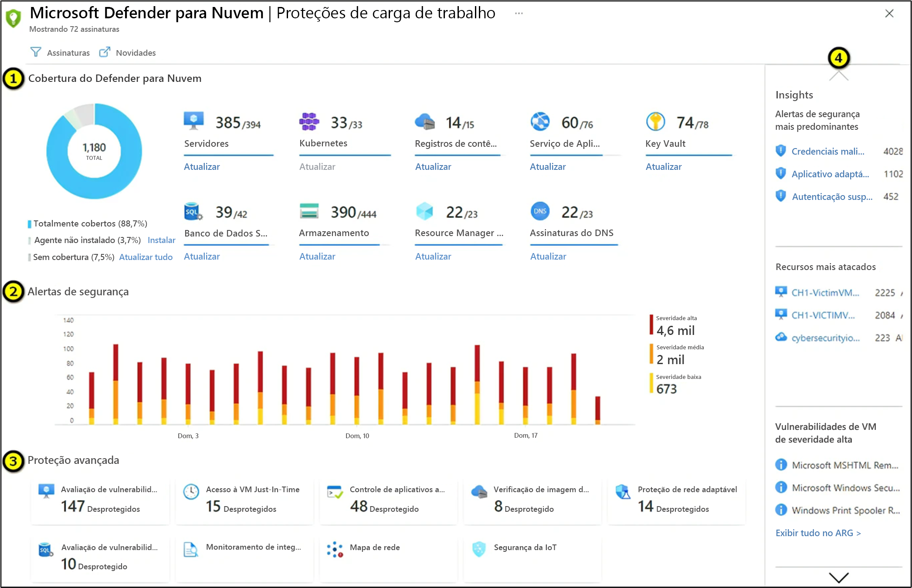
Task: Click Instalar next to Agente não instalado
Action: [161, 240]
